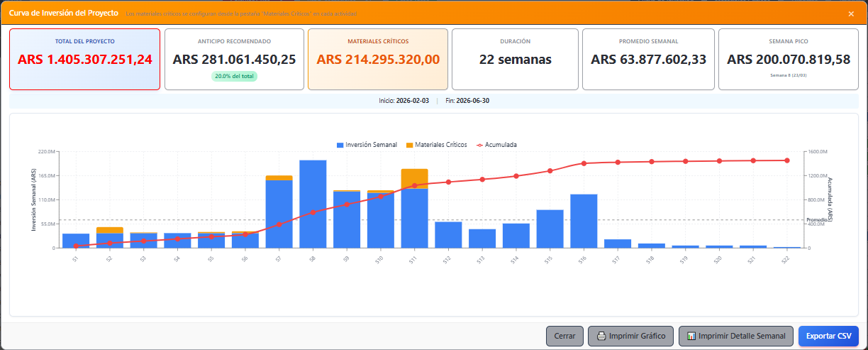Toggle the Inversión Semanal legend series
This screenshot has width=868, height=350.
click(367, 145)
